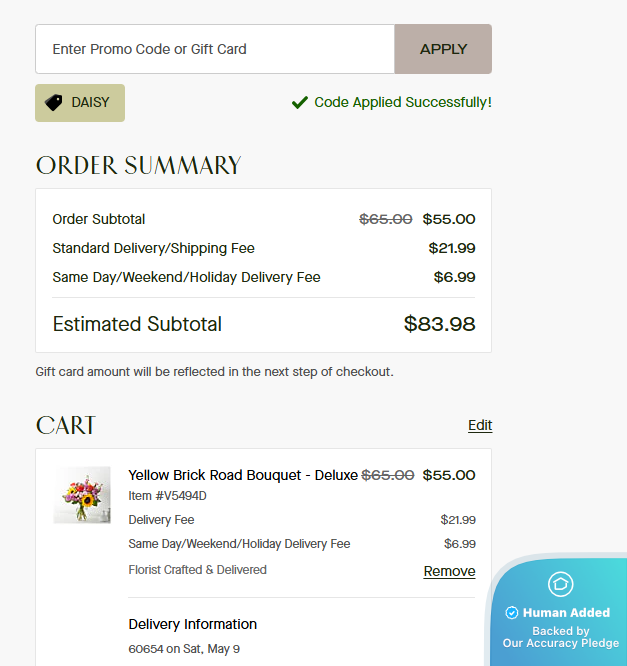Click the green checkmark success icon
Screen dimensions: 627x666
coord(299,102)
